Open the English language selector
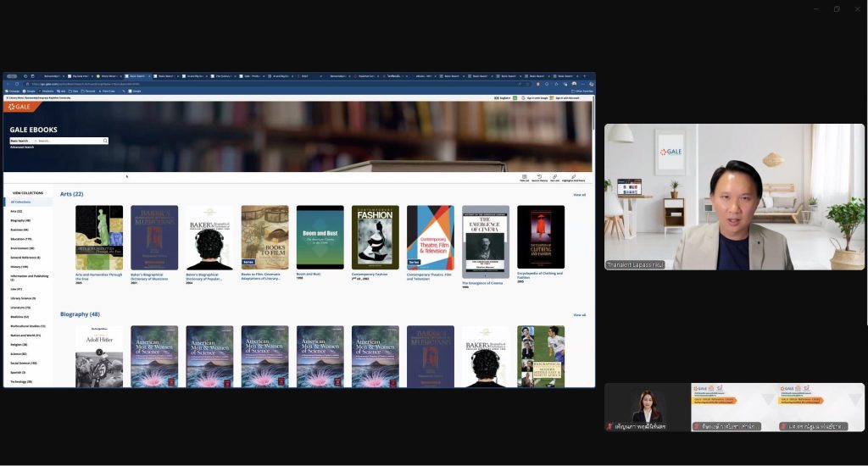 tap(503, 98)
